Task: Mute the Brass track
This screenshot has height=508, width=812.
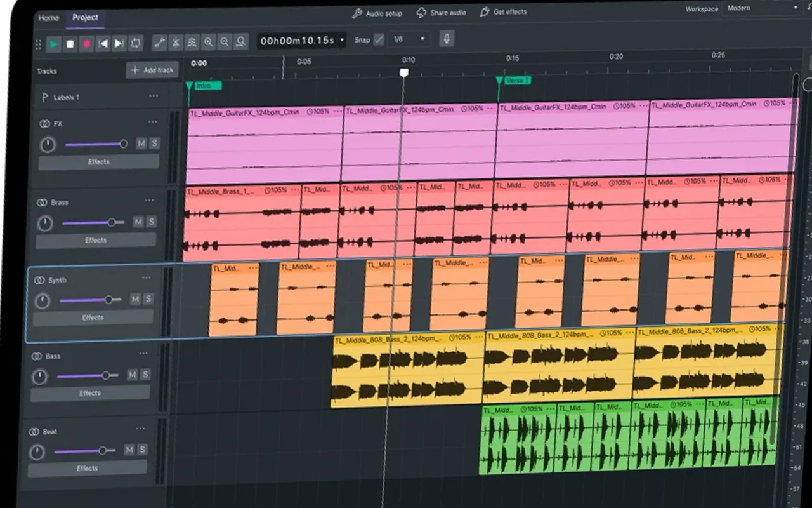Action: (138, 222)
